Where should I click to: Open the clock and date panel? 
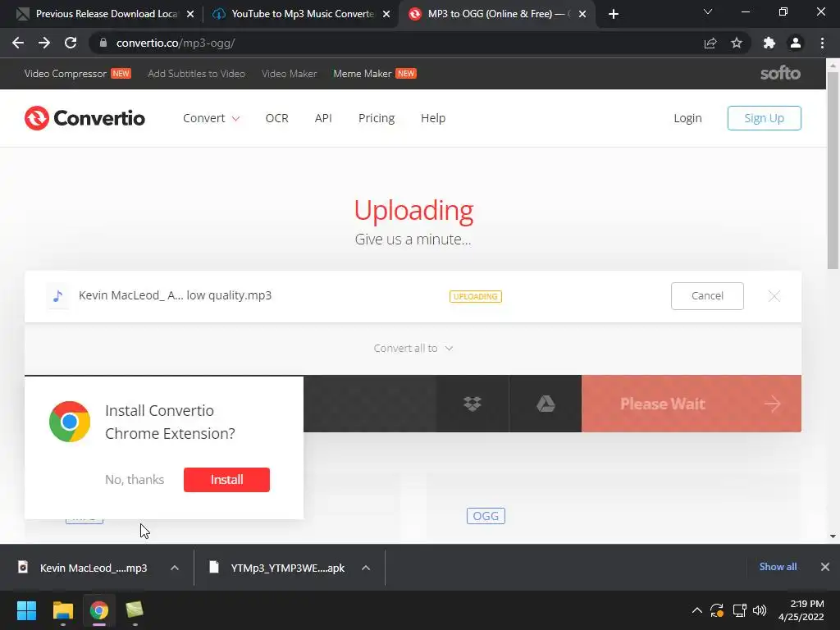click(801, 610)
